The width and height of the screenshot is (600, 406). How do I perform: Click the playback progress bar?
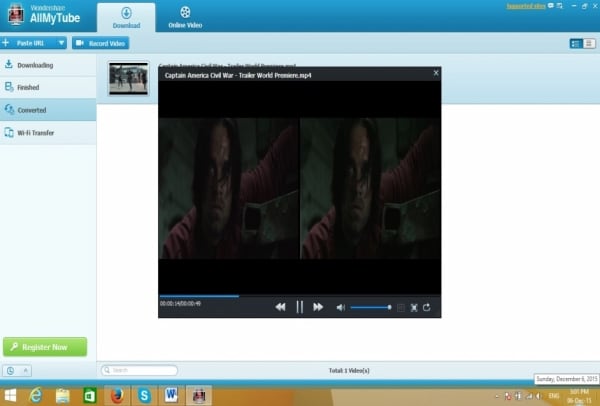[299, 296]
